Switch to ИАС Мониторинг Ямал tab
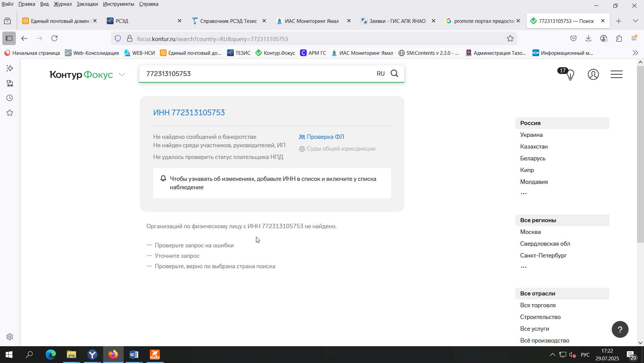Screen dimensions: 644x363 point(314,21)
